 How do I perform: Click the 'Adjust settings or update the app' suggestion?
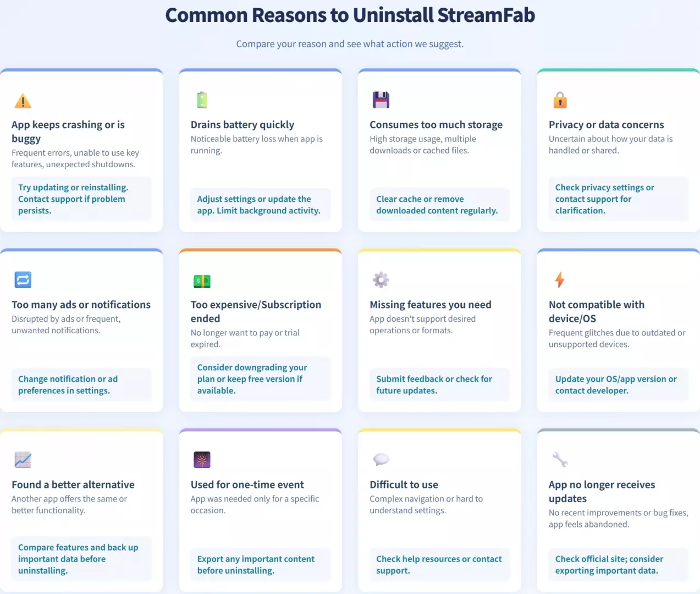(x=260, y=205)
